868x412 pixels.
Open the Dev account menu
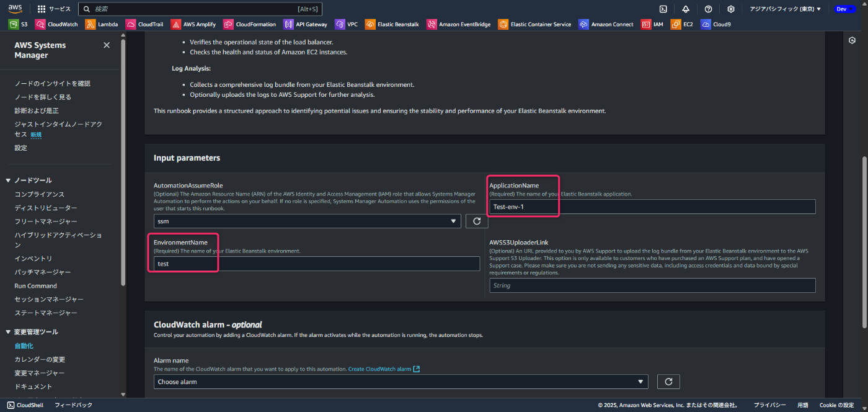844,9
